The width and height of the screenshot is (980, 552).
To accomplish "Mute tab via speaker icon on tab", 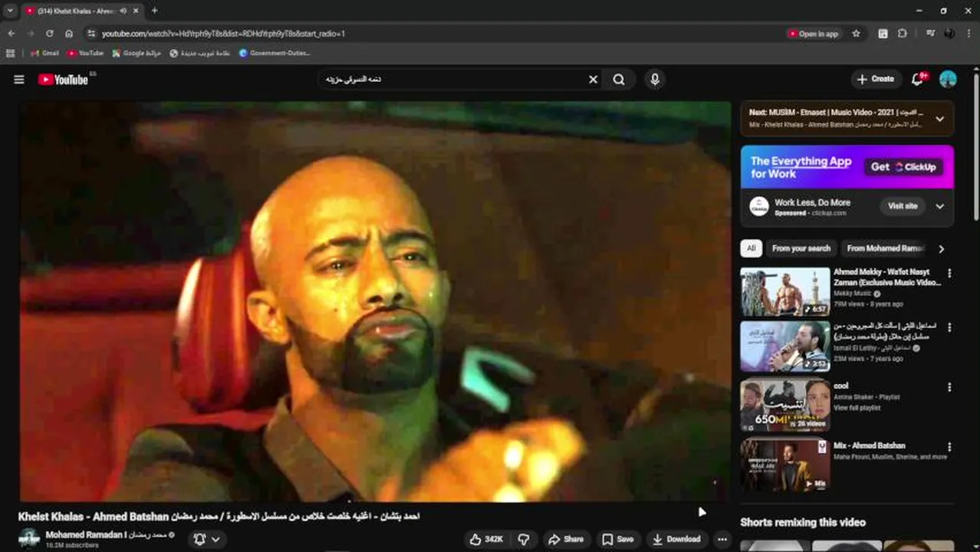I will click(123, 11).
